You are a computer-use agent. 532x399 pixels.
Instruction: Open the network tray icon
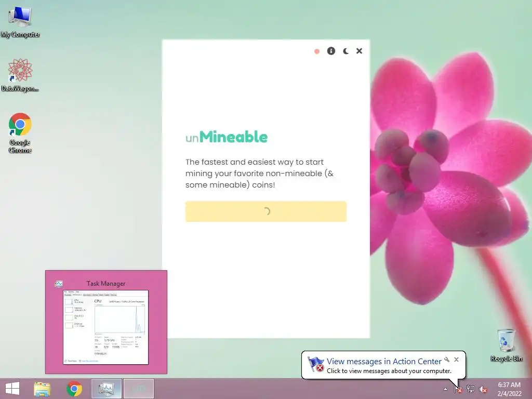471,389
